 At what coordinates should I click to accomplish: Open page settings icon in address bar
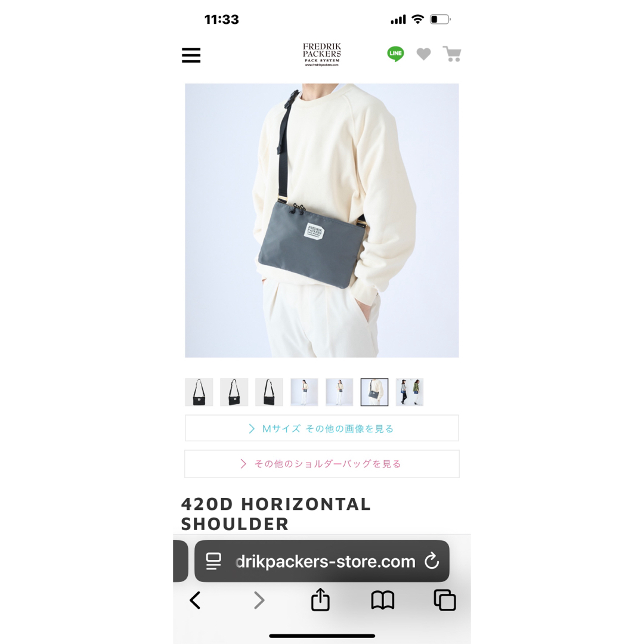click(213, 561)
